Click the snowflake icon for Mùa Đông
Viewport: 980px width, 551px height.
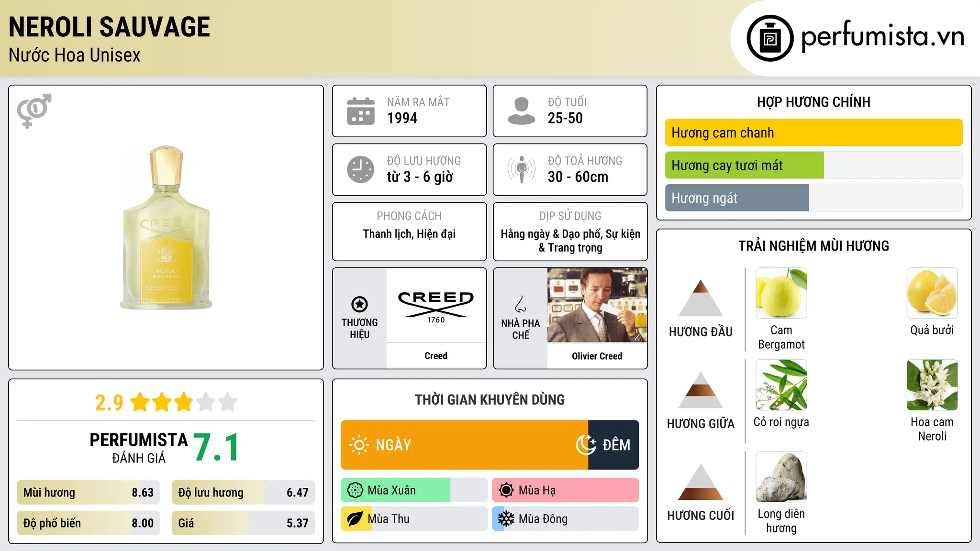pyautogui.click(x=506, y=519)
